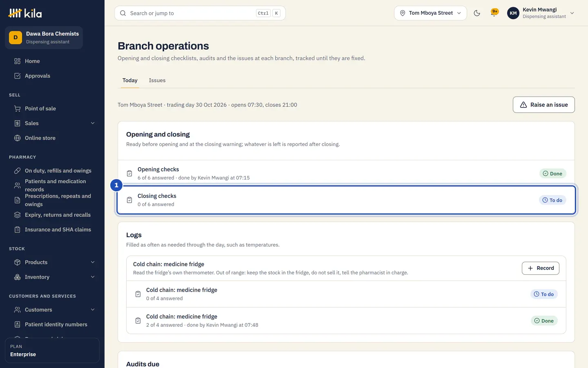The image size is (588, 368).
Task: Click the Logs section heading
Action: point(134,235)
